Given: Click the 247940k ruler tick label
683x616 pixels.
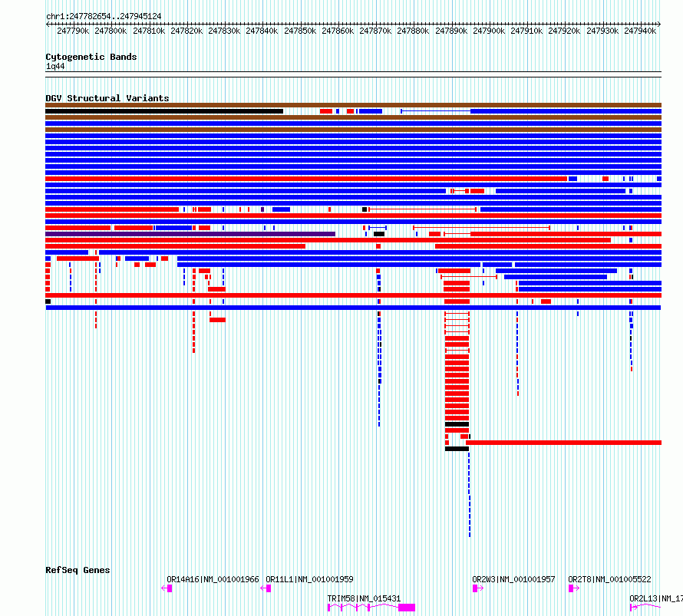Looking at the screenshot, I should tap(640, 31).
